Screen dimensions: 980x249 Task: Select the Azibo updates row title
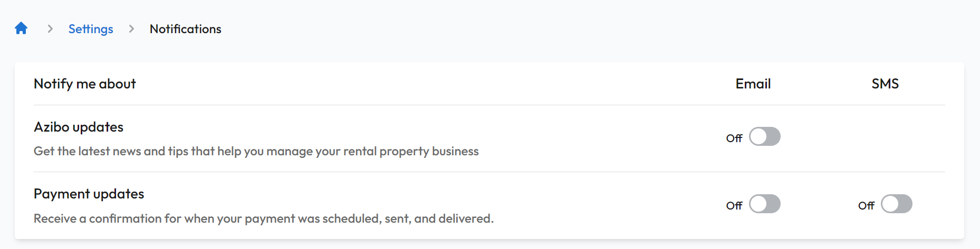click(x=79, y=127)
